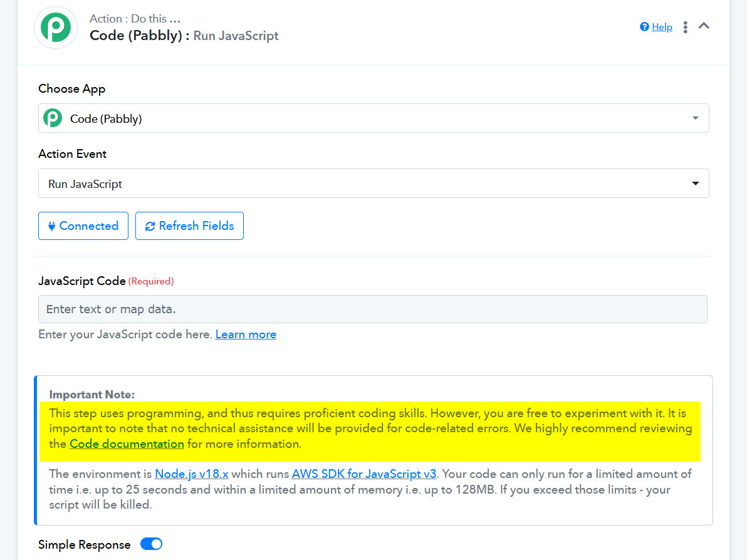Screen dimensions: 747x560
Task: Open the three-dot step options menu
Action: pyautogui.click(x=685, y=27)
